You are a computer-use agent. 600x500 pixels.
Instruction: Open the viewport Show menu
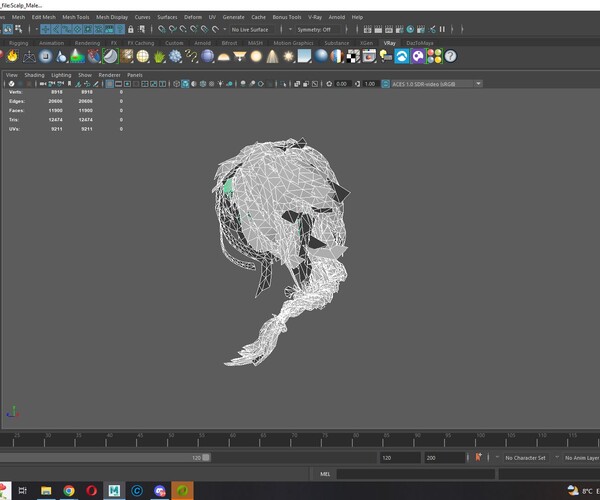pyautogui.click(x=85, y=75)
